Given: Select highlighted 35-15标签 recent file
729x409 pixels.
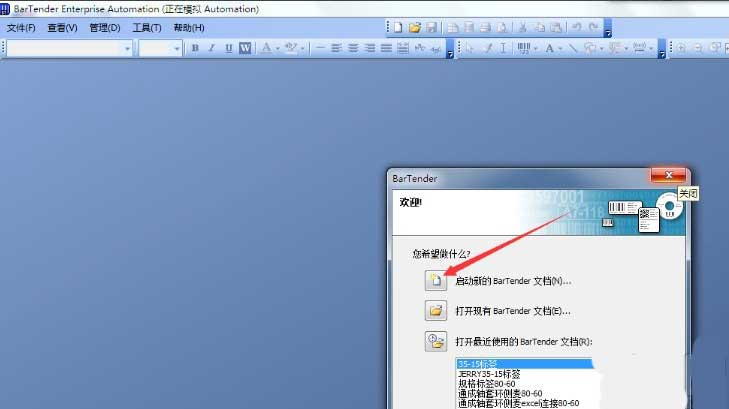Looking at the screenshot, I should [x=524, y=363].
